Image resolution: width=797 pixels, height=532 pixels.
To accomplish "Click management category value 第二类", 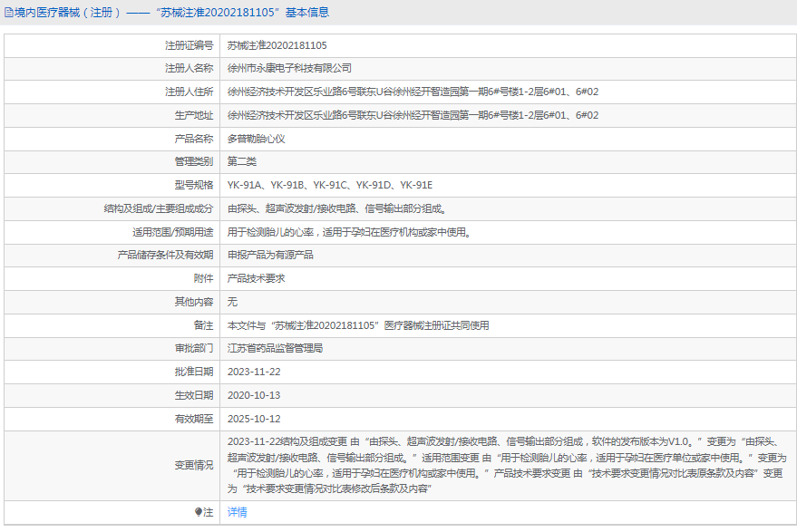I will pos(242,162).
